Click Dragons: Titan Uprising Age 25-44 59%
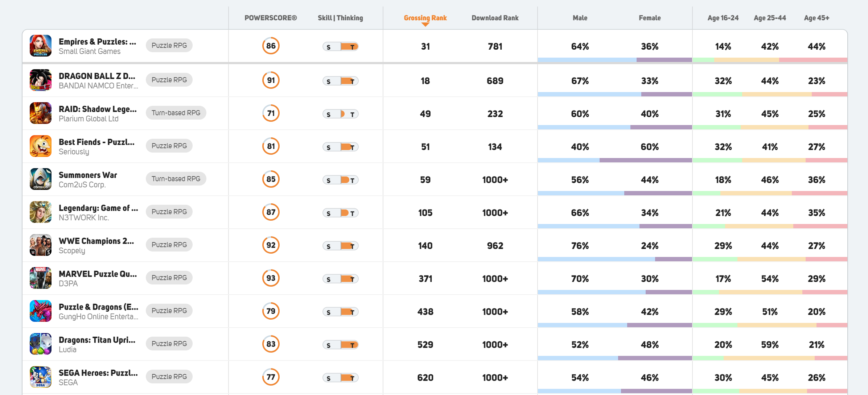The height and width of the screenshot is (395, 868). [770, 345]
